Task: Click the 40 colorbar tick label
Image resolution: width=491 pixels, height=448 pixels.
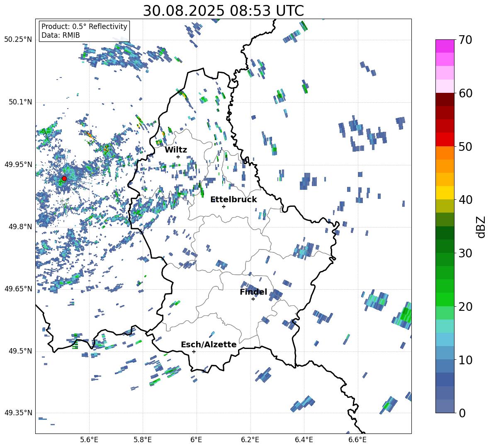Action: click(465, 200)
